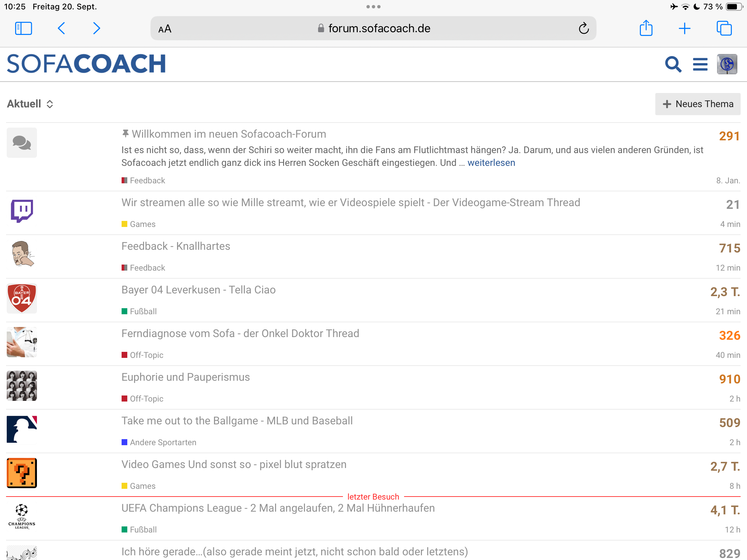Screen dimensions: 747x560
Task: Open the forum search magnifier icon
Action: (673, 64)
